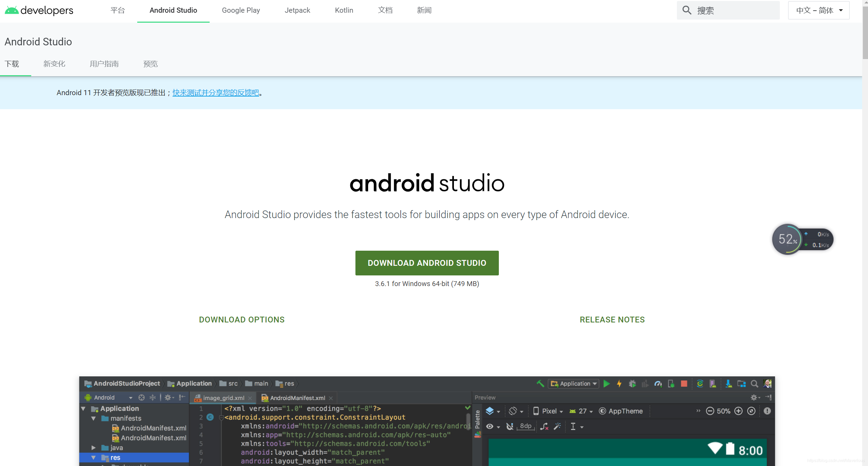The width and height of the screenshot is (868, 466).
Task: Click the AppTheme selector
Action: [621, 411]
